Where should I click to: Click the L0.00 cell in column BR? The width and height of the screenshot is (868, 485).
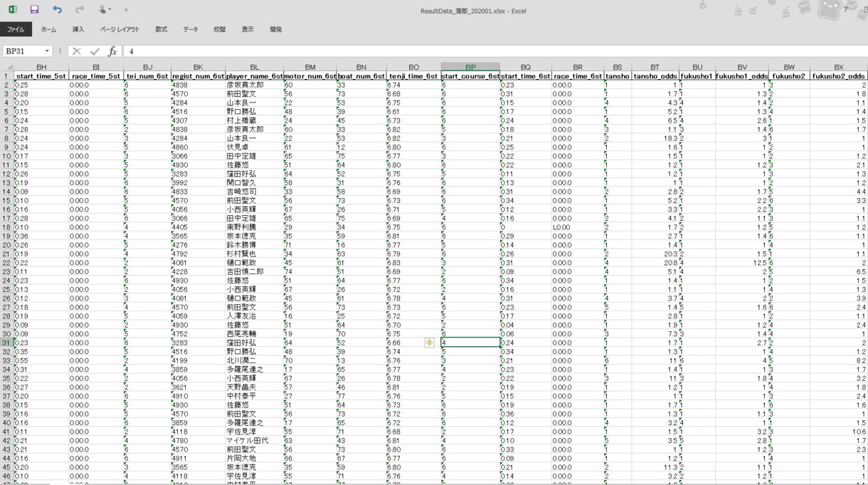[578, 226]
